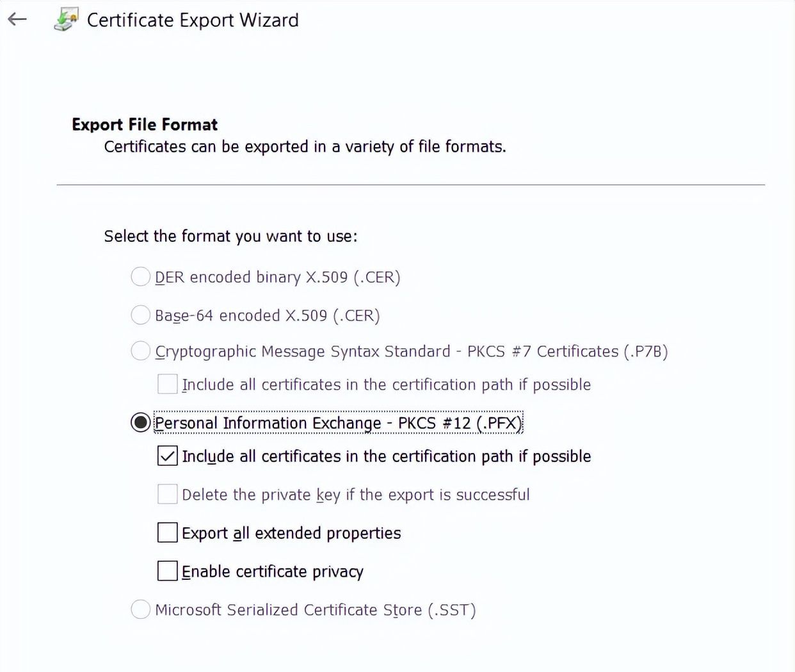Image resolution: width=795 pixels, height=672 pixels.
Task: Tick the P7B include all certificates checkbox
Action: click(x=167, y=384)
